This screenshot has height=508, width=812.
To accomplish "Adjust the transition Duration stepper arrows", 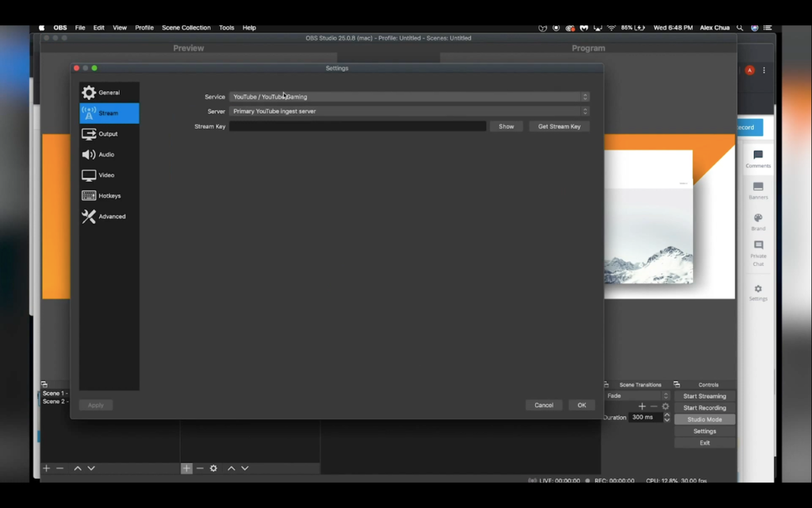I will (x=667, y=418).
